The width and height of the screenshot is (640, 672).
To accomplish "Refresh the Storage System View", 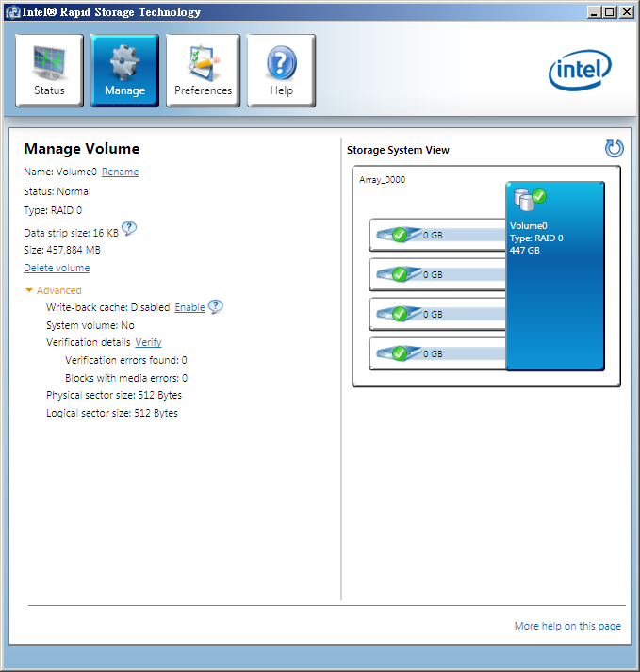I will (614, 149).
